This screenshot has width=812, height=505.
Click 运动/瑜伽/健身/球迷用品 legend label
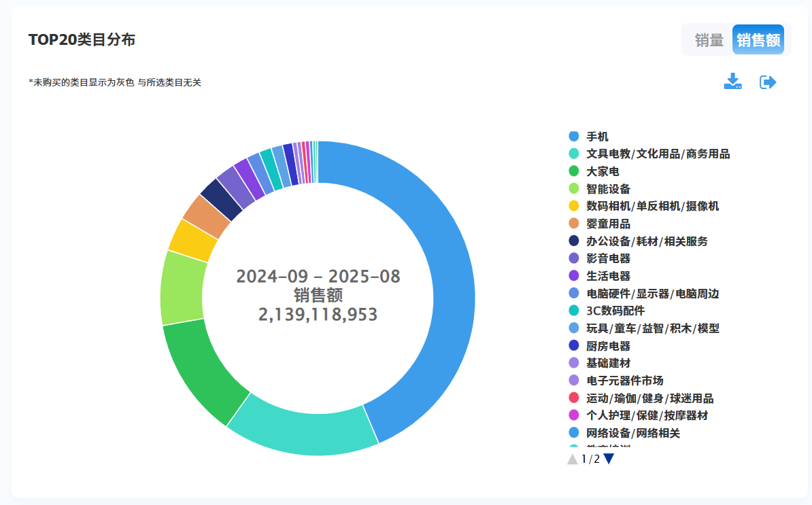click(x=650, y=398)
